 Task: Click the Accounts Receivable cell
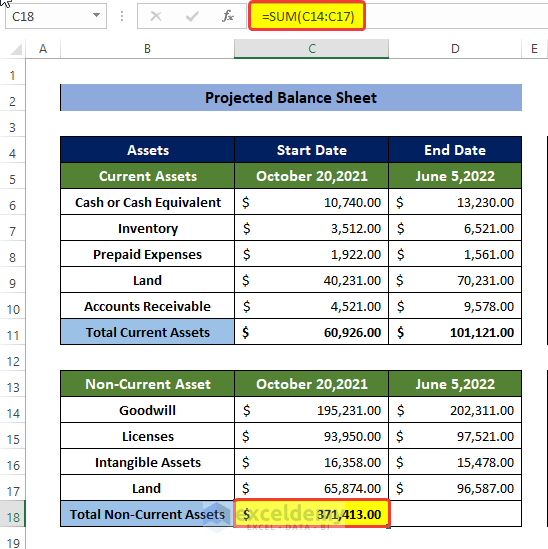coord(147,306)
